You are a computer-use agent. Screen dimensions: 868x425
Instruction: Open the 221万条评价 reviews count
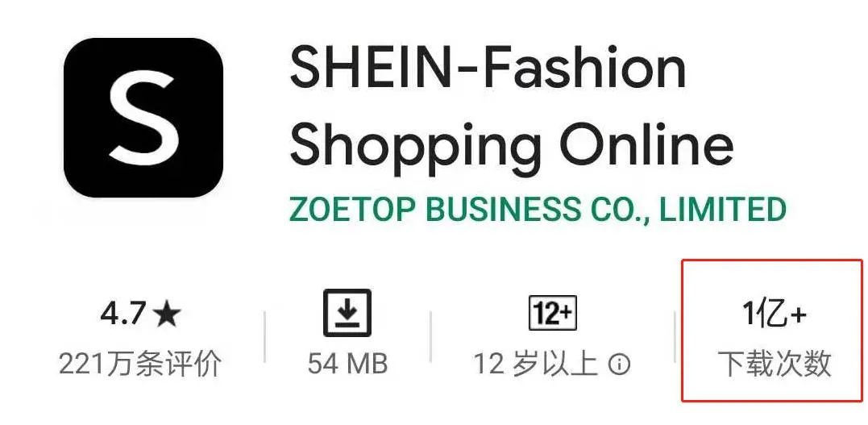pos(140,365)
